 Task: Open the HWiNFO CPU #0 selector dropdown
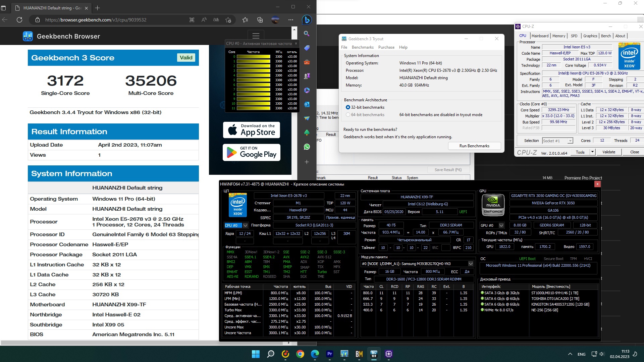(245, 225)
